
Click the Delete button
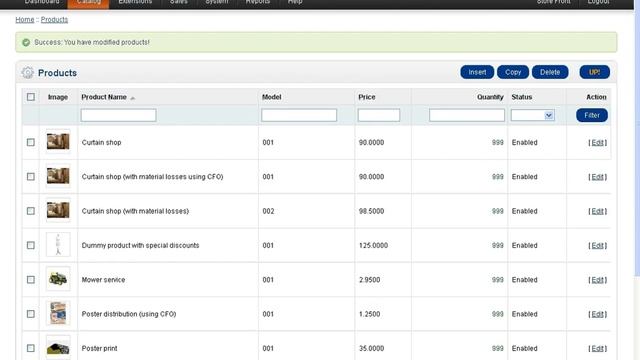[x=550, y=72]
